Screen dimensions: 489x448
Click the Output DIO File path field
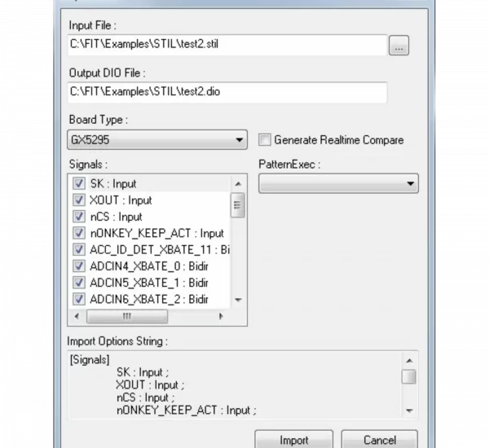click(x=227, y=92)
